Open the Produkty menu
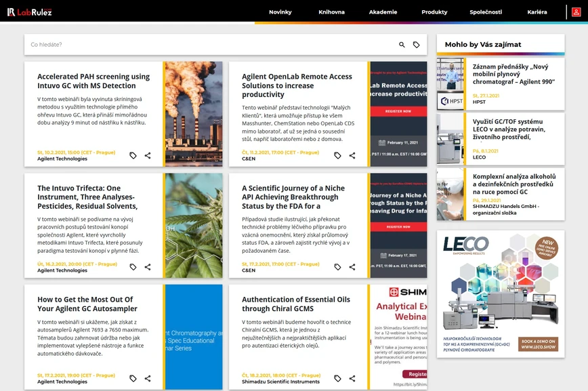Image resolution: width=588 pixels, height=391 pixels. pyautogui.click(x=434, y=12)
